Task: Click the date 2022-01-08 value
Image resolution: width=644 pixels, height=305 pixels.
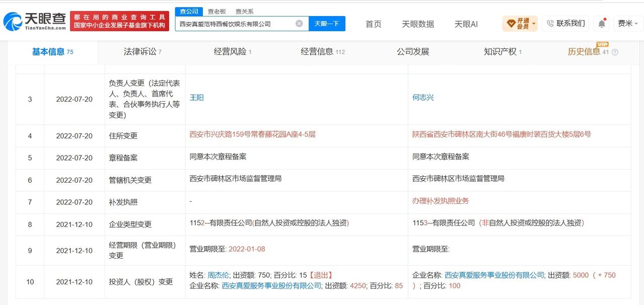Action: [x=248, y=249]
